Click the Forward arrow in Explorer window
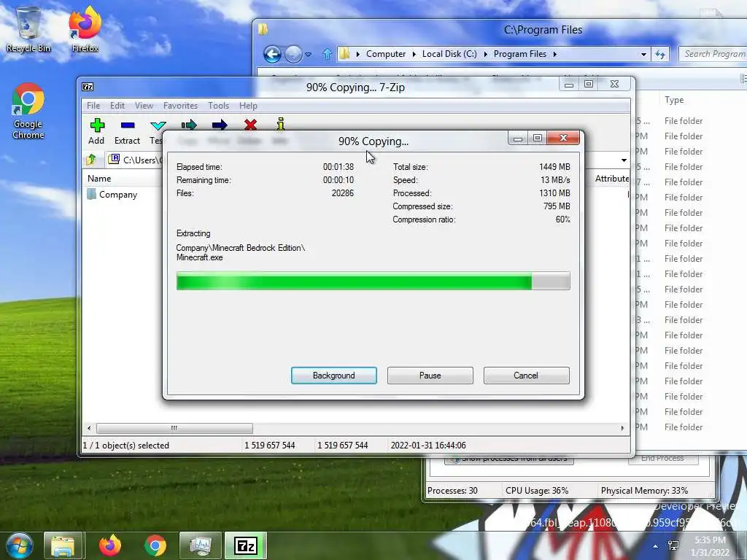 click(x=293, y=54)
